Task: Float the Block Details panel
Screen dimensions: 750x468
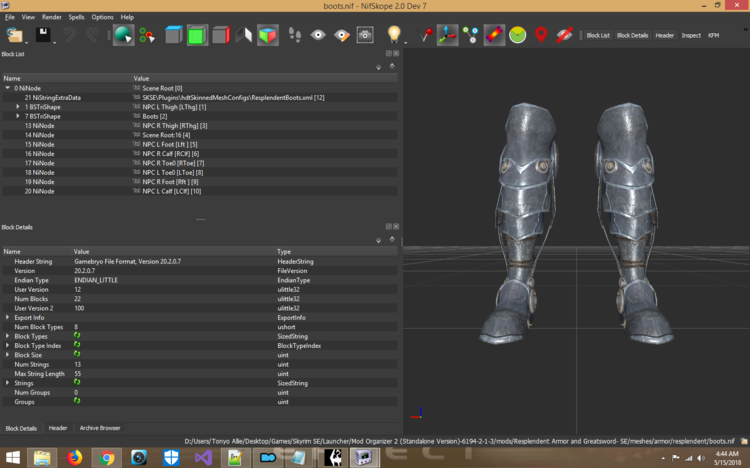Action: click(x=388, y=227)
